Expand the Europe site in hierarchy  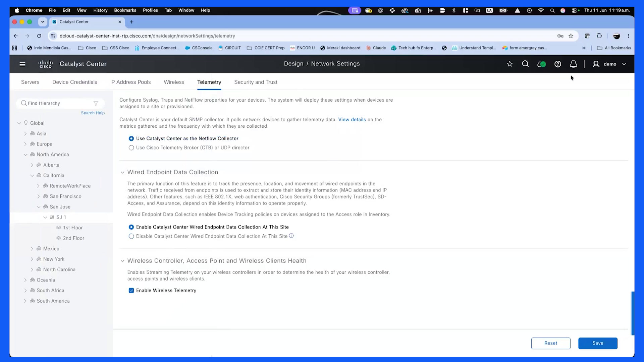[25, 144]
